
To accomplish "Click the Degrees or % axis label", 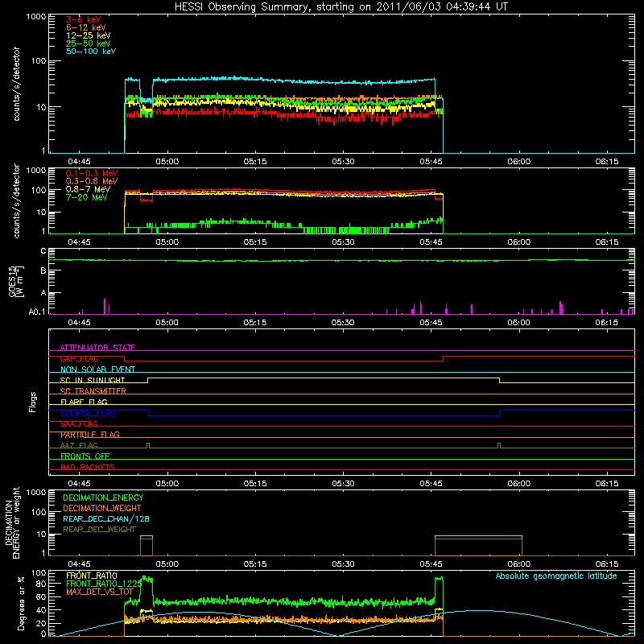I will [21, 603].
